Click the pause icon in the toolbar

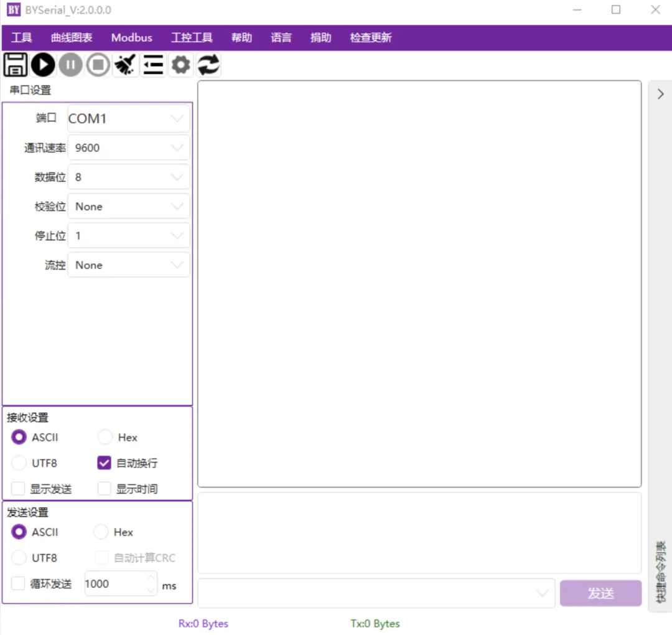point(70,65)
